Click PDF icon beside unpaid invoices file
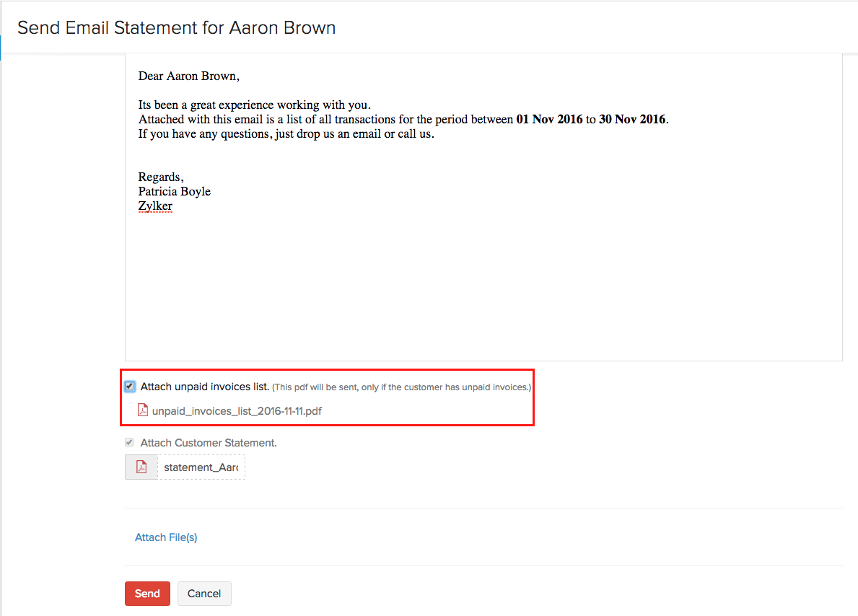858x616 pixels. pyautogui.click(x=143, y=410)
